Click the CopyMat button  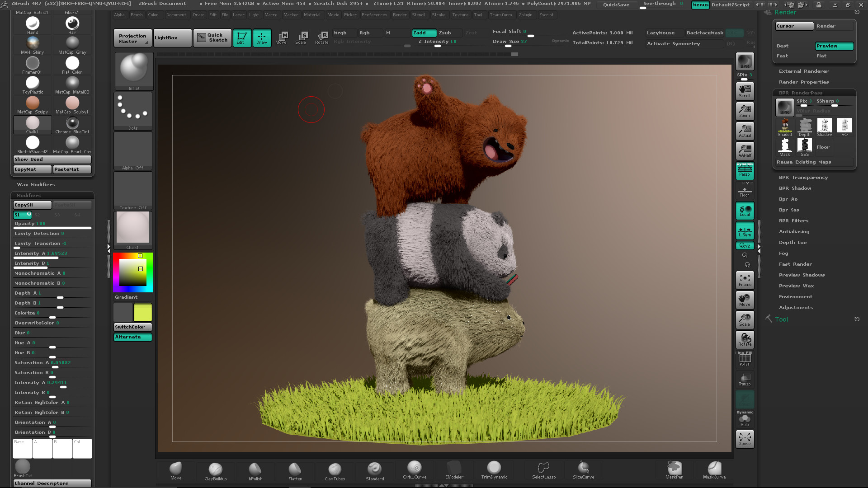click(33, 169)
